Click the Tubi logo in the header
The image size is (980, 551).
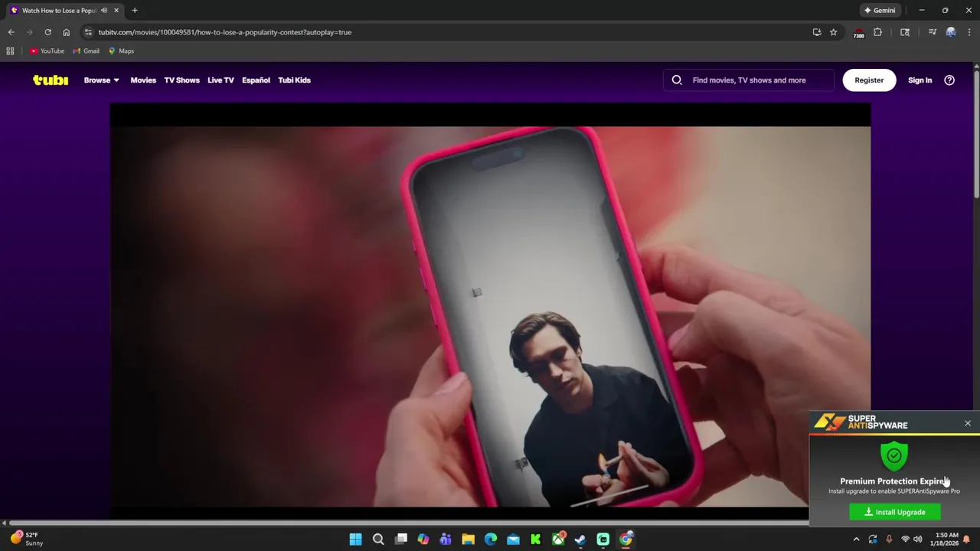pyautogui.click(x=51, y=80)
